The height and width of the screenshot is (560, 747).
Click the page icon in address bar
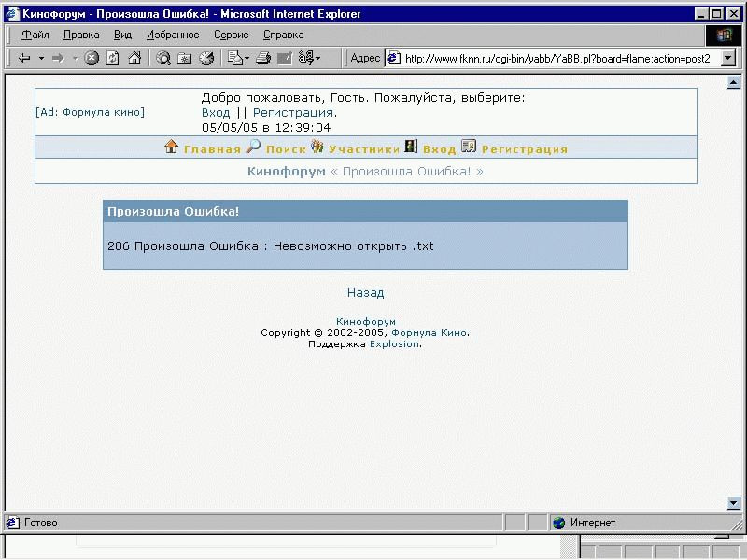[x=393, y=59]
